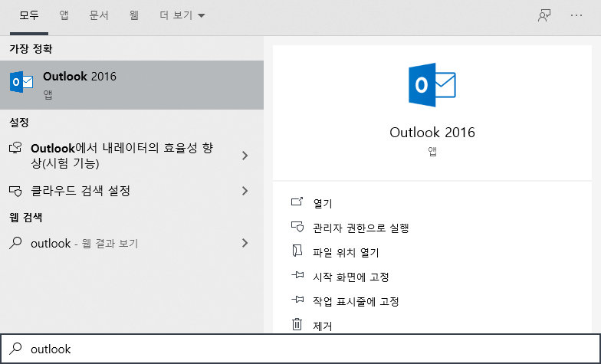This screenshot has height=364, width=601.
Task: Click the trash can icon next to 제거
Action: (297, 324)
